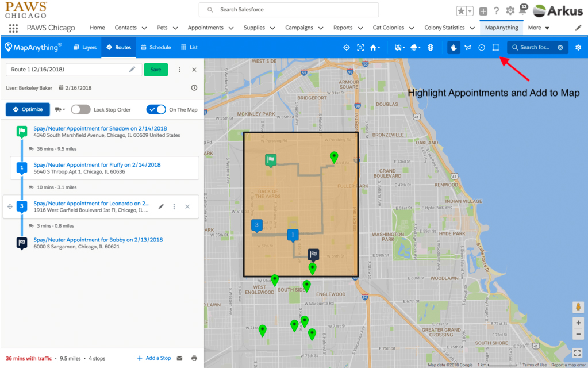This screenshot has width=588, height=368.
Task: Select the hand pan tool
Action: pos(454,48)
